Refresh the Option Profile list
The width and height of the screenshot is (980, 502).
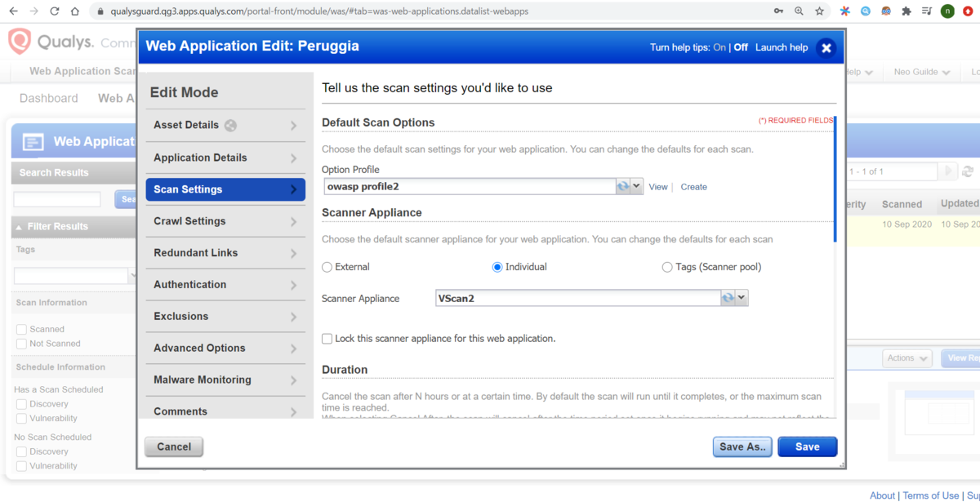click(x=623, y=186)
